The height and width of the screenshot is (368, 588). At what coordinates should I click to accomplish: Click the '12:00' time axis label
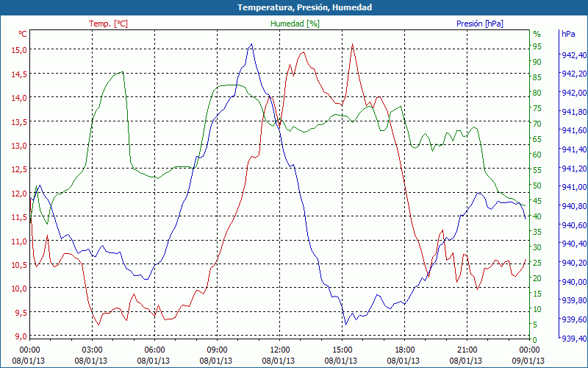coord(280,350)
